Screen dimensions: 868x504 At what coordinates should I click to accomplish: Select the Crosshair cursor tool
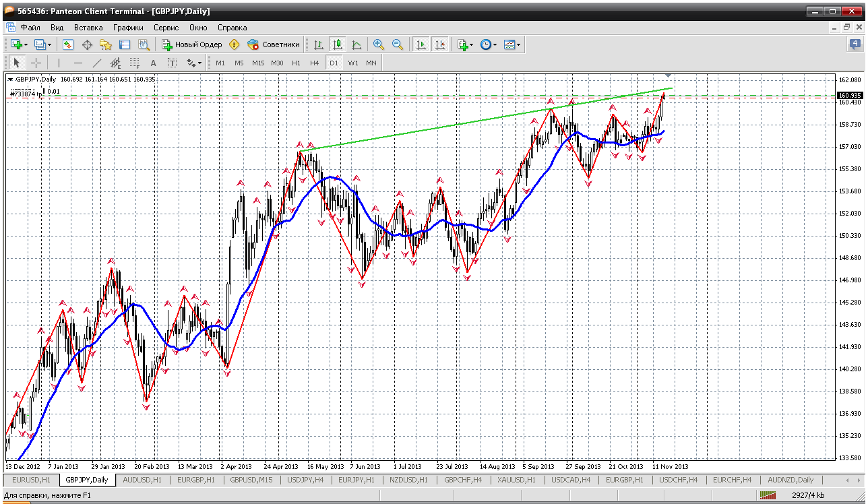click(36, 63)
